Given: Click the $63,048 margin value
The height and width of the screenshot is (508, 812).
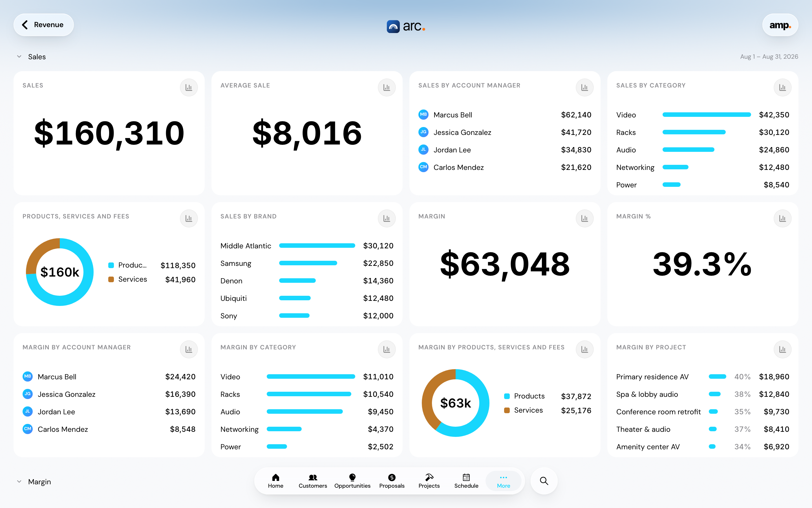Looking at the screenshot, I should click(x=505, y=264).
